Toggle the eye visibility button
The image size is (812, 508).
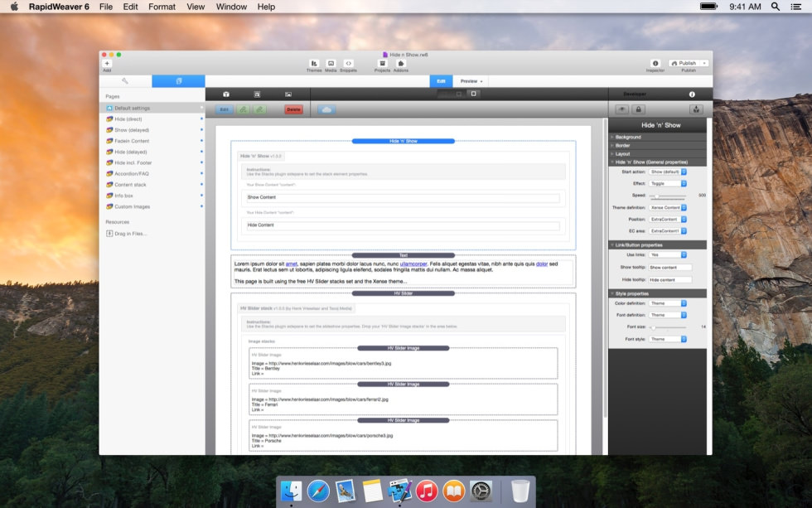(622, 109)
